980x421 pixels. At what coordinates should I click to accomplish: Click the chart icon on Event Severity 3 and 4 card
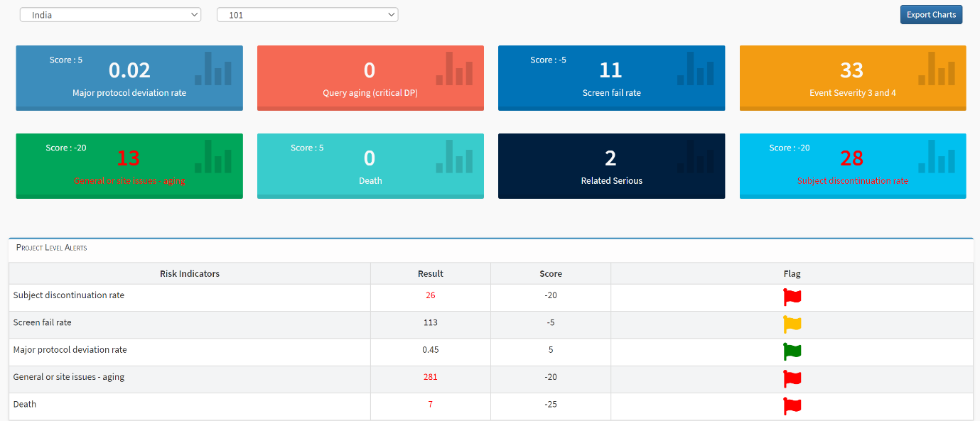pyautogui.click(x=938, y=70)
